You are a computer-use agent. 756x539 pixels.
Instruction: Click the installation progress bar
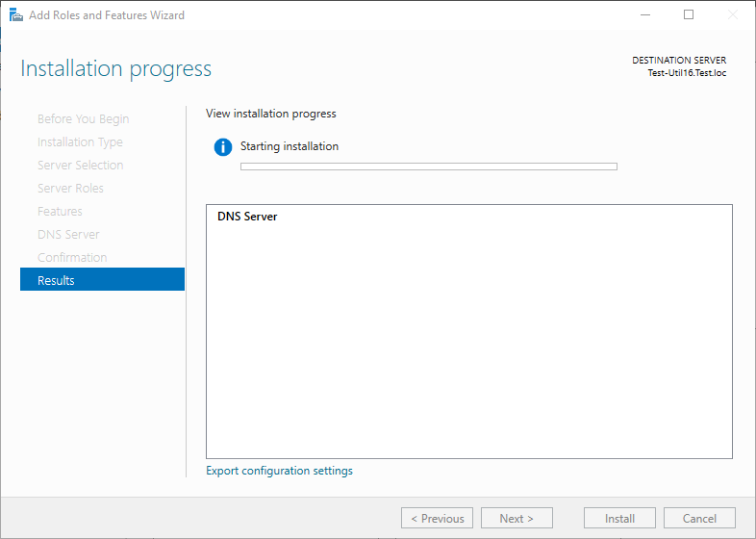tap(429, 167)
